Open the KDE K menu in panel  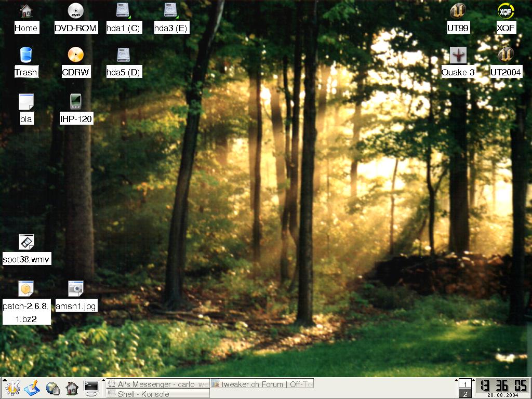(13, 388)
